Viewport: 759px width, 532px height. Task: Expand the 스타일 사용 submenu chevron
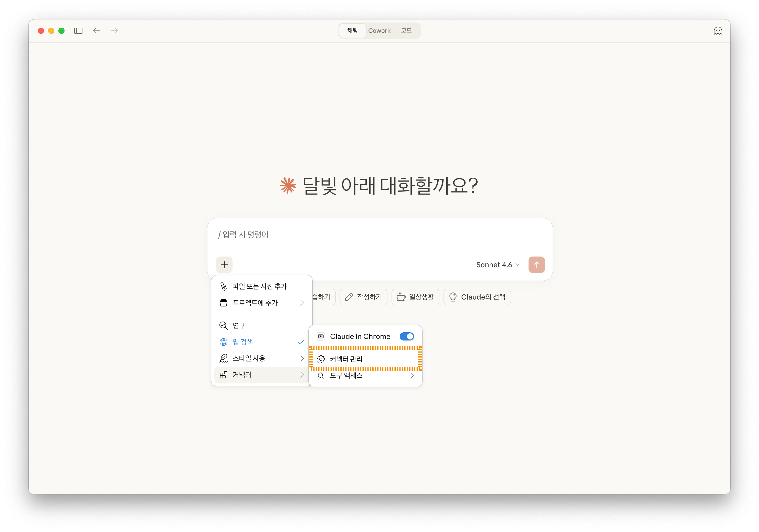pos(301,358)
